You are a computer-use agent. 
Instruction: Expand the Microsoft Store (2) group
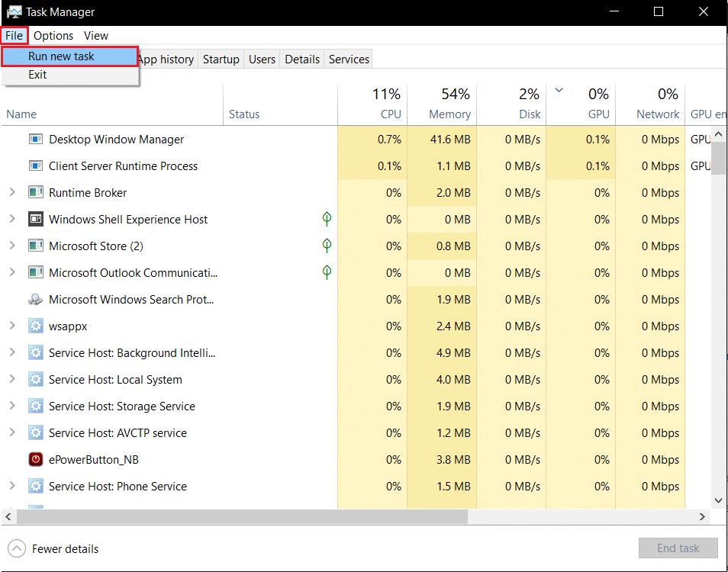tap(12, 246)
